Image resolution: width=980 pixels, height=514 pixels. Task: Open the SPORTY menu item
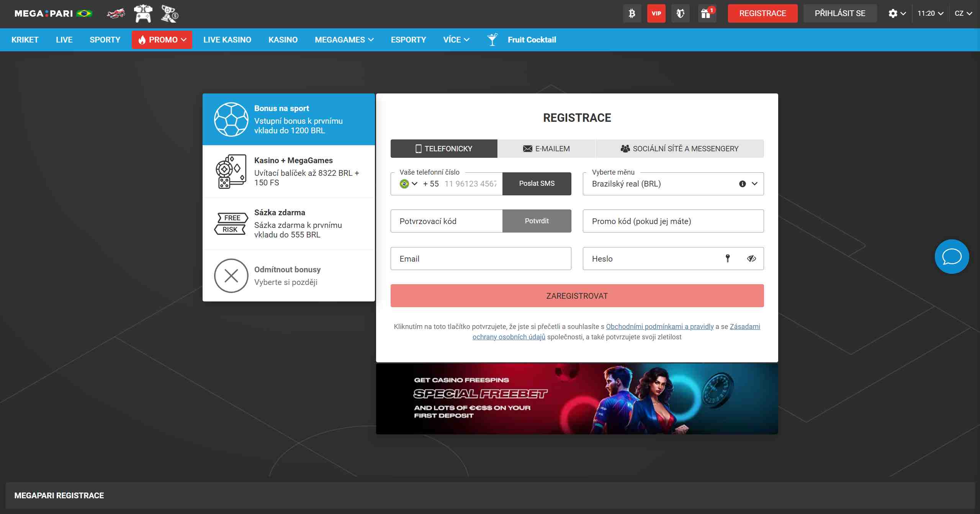[105, 40]
